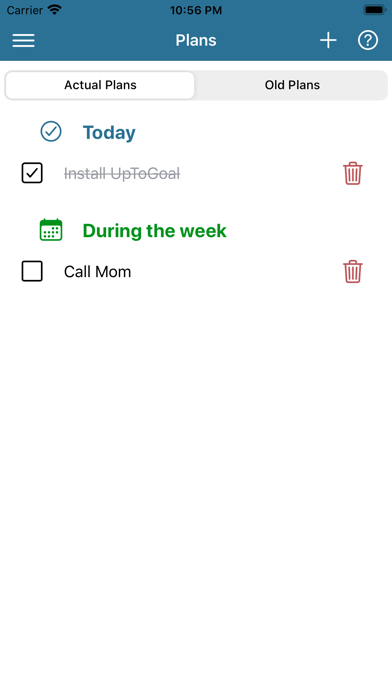Tap the battery indicator icon
This screenshot has height=696, width=392.
tap(375, 10)
